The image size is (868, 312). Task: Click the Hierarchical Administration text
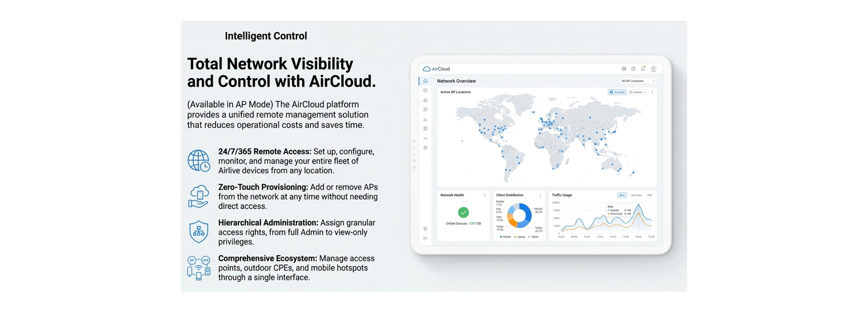point(269,223)
